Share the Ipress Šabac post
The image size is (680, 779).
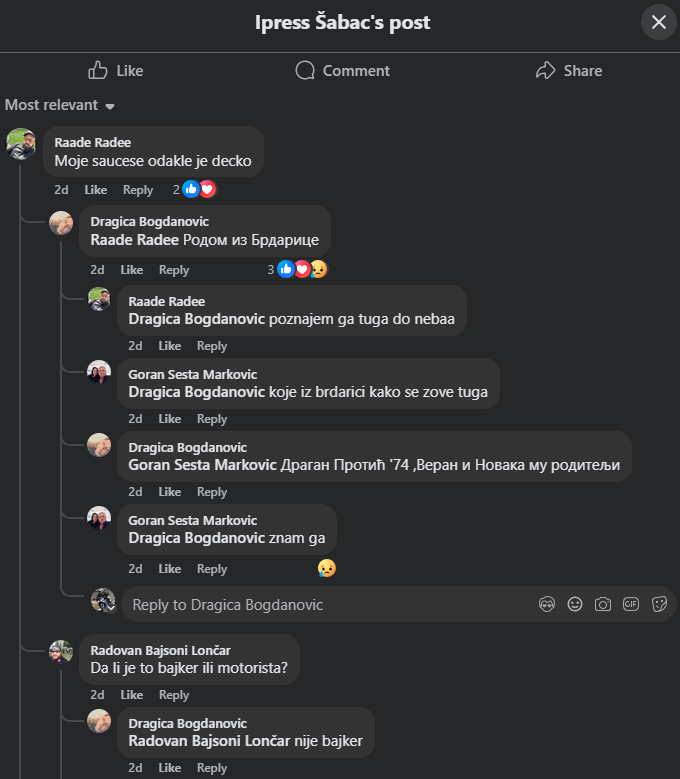click(x=568, y=70)
